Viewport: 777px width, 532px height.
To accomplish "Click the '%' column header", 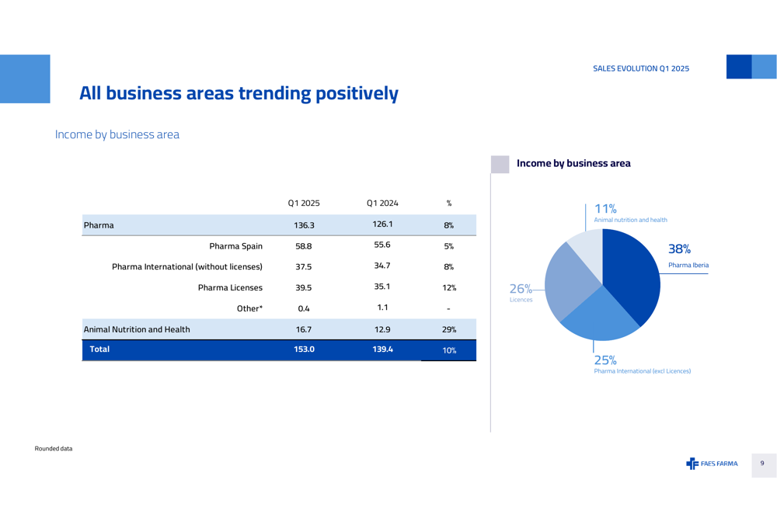I will [x=449, y=203].
